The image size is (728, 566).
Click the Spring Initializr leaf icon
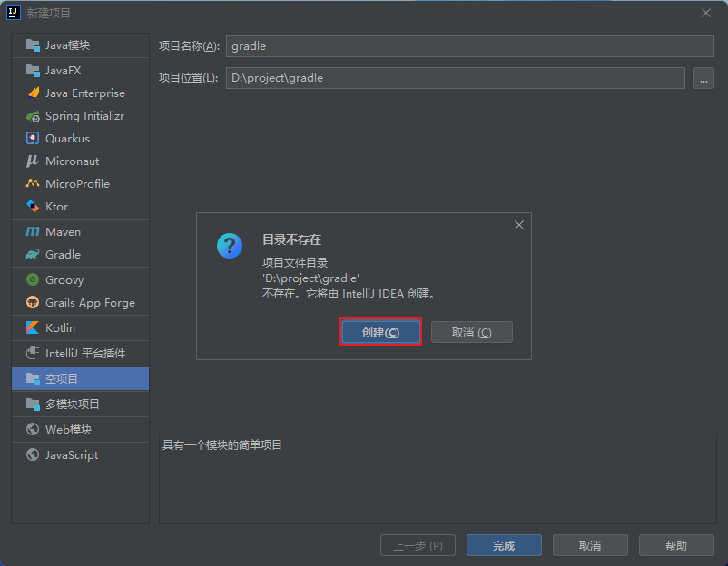point(33,116)
